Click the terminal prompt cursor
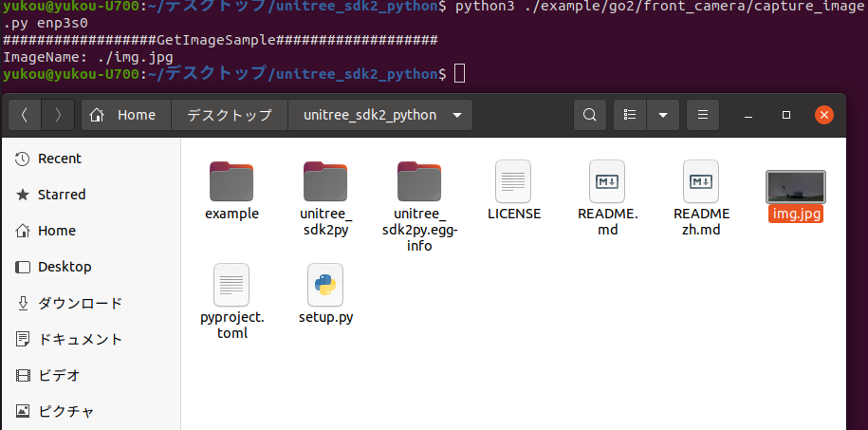Screen dimensions: 868x430 coord(459,73)
